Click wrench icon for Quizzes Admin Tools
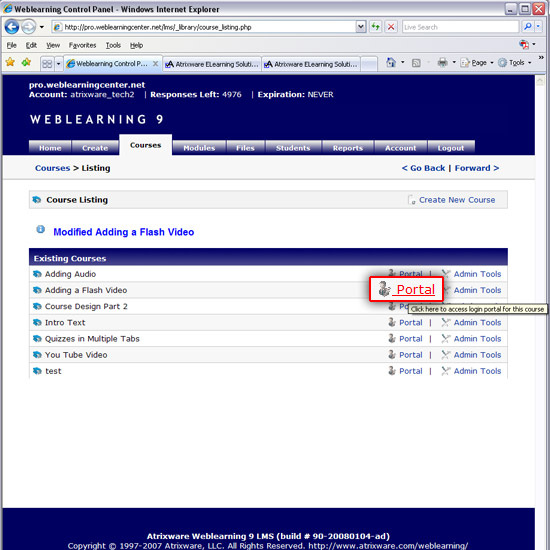This screenshot has width=550, height=550. coord(445,338)
